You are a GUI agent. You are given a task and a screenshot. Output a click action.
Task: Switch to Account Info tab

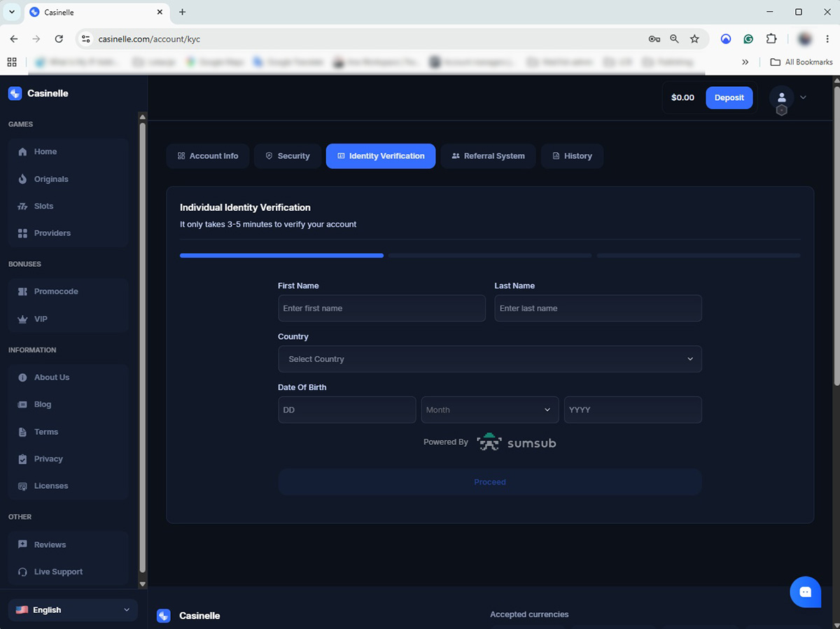tap(208, 156)
